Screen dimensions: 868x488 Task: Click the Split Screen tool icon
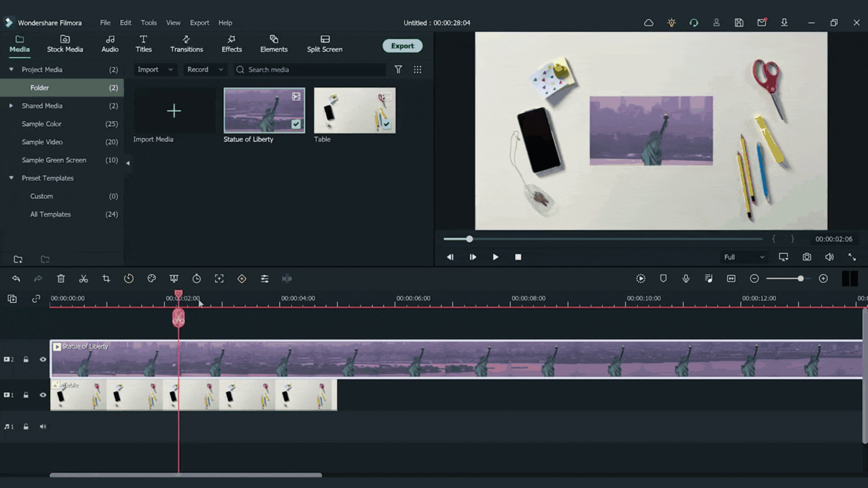point(325,39)
